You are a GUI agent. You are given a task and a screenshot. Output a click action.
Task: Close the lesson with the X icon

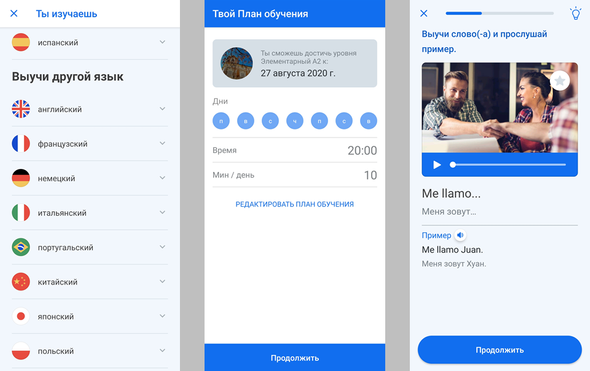pyautogui.click(x=424, y=14)
